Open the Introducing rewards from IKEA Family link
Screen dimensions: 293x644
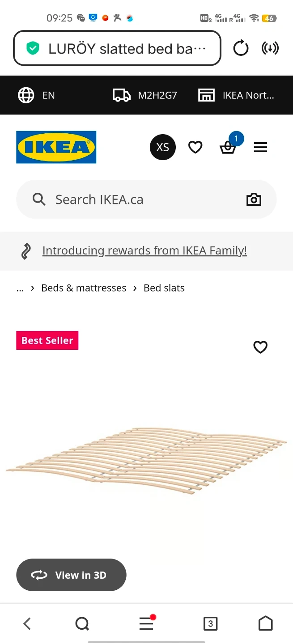(144, 251)
